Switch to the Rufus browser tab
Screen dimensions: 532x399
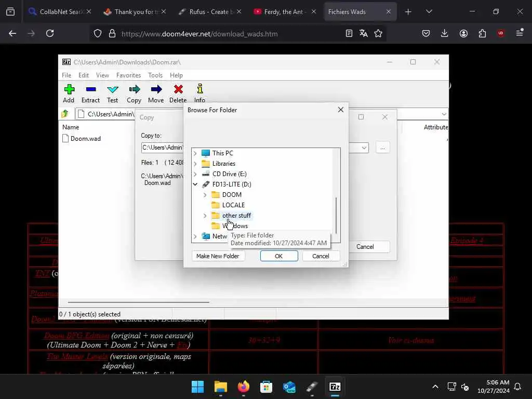[209, 11]
